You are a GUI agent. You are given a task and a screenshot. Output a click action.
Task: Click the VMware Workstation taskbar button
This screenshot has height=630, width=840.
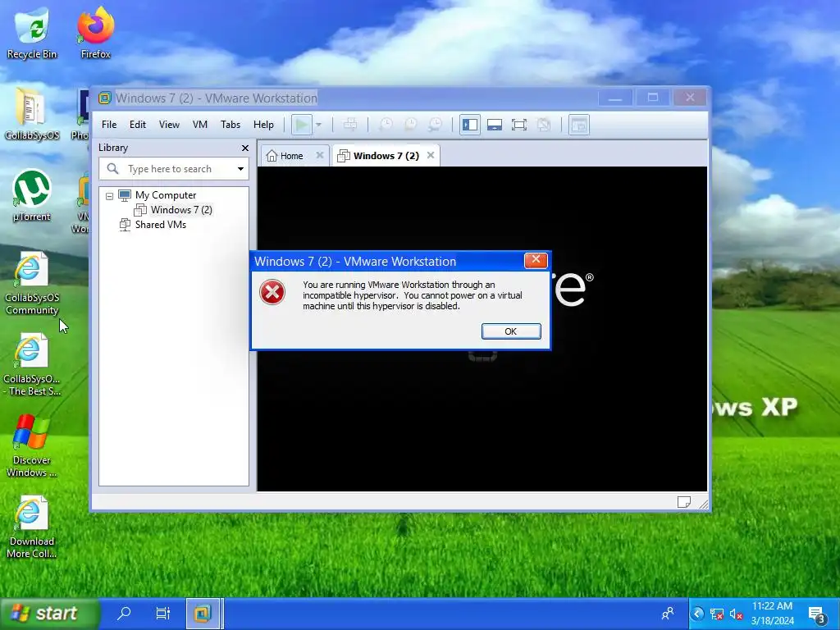203,614
